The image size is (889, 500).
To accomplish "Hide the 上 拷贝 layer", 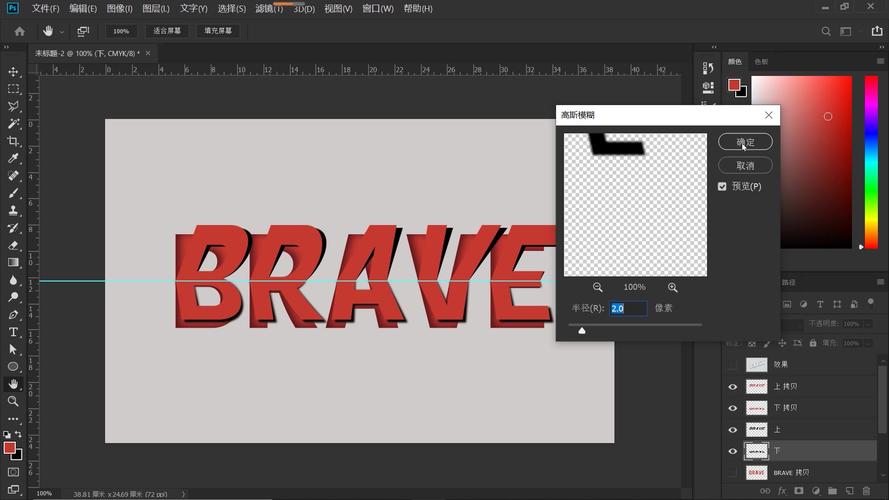I will pyautogui.click(x=732, y=386).
